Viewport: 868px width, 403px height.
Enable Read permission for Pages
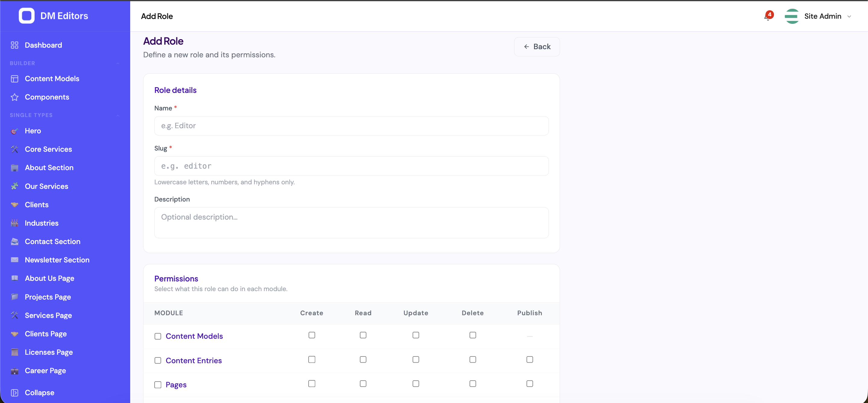363,383
